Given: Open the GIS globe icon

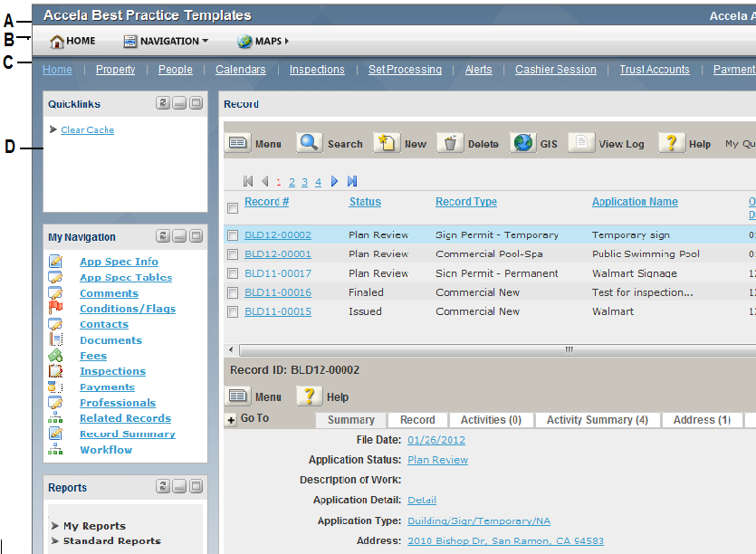Looking at the screenshot, I should tap(523, 143).
